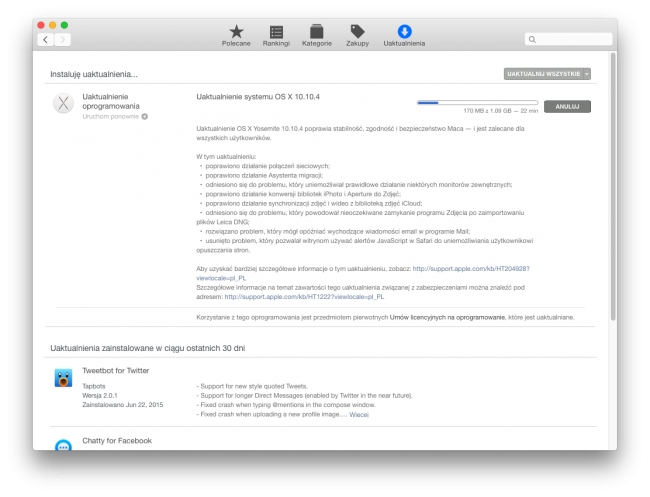Click the Tapbots developer name

point(94,386)
